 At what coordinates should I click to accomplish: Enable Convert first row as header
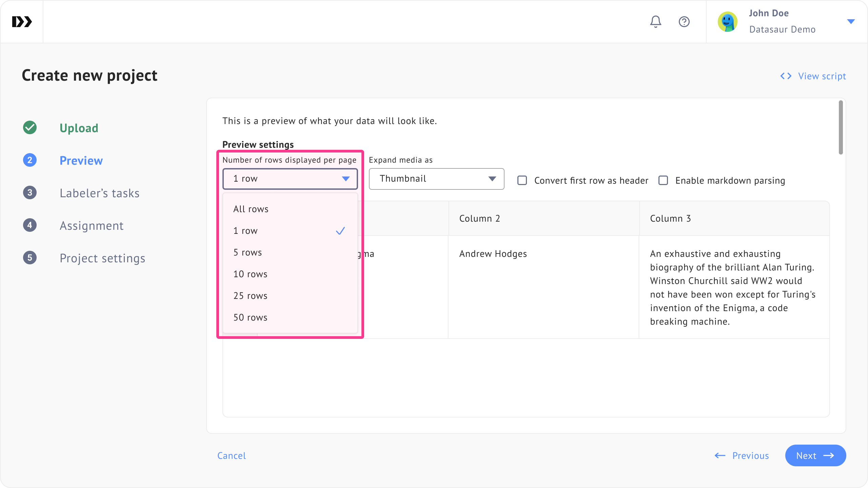(522, 180)
